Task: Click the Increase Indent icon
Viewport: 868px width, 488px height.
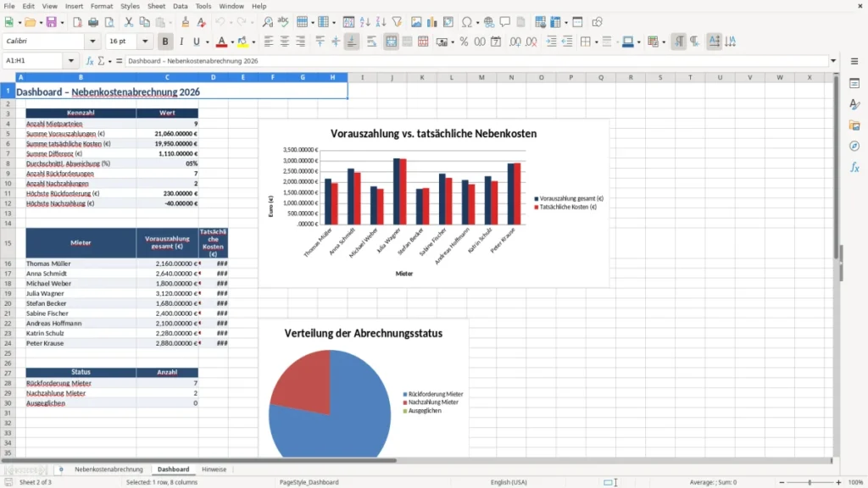Action: click(x=551, y=42)
